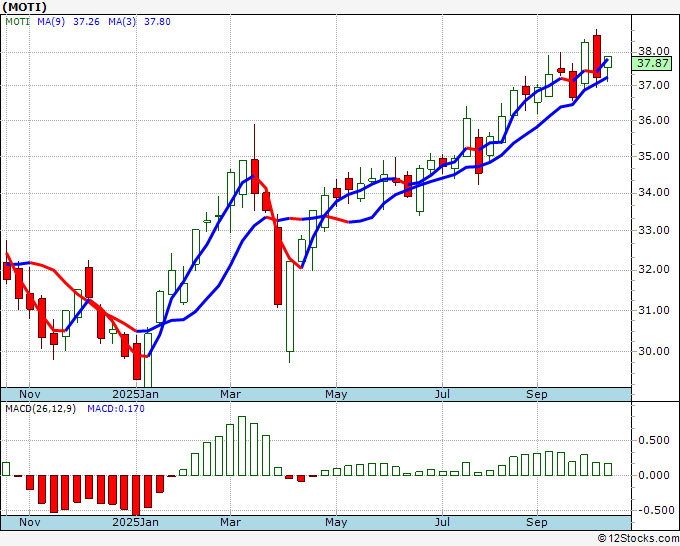The image size is (680, 546).
Task: Click May on the price chart time axis
Action: click(336, 394)
